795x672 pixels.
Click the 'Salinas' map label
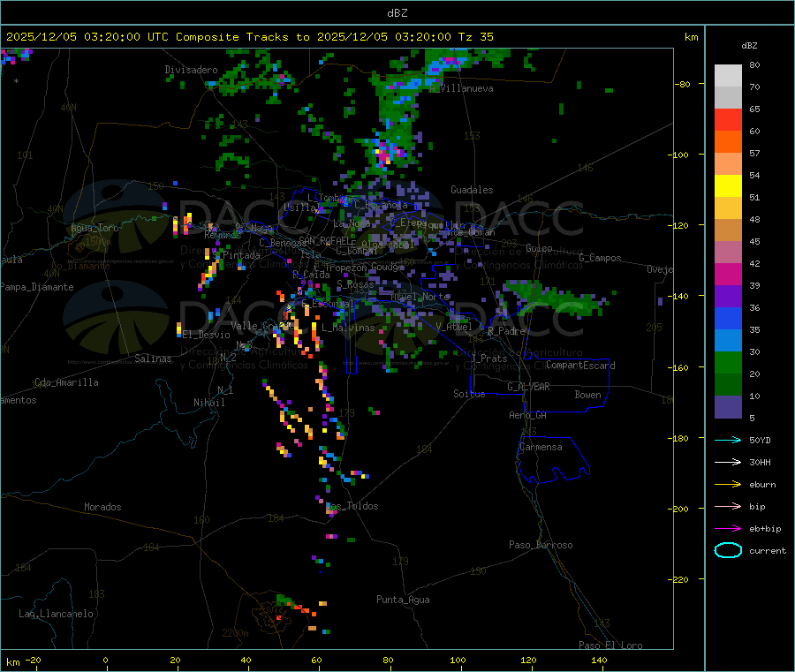[x=153, y=359]
